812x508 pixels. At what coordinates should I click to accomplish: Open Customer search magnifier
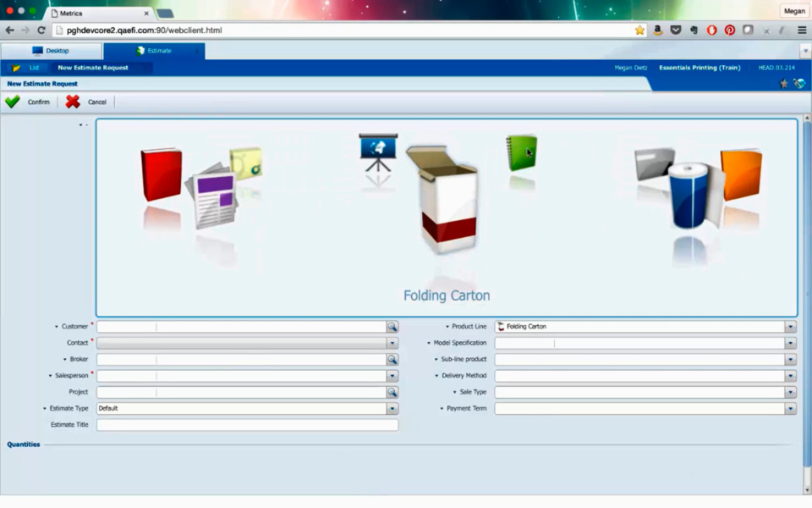pyautogui.click(x=392, y=327)
